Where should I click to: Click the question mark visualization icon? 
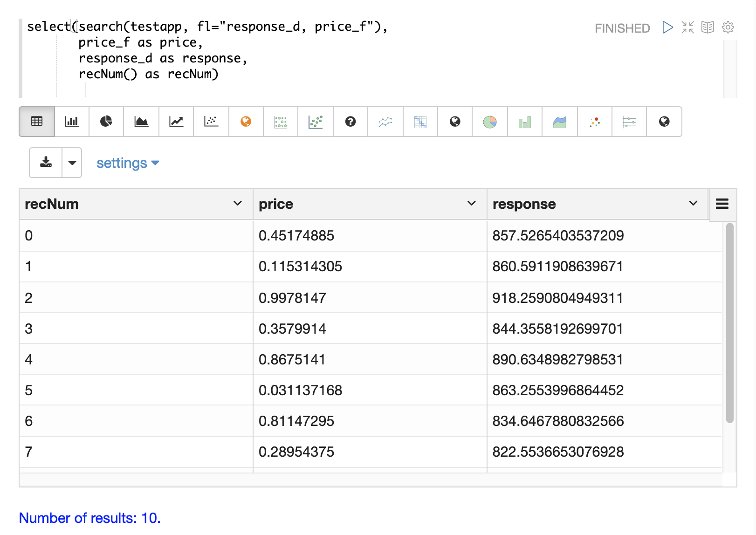(x=351, y=122)
